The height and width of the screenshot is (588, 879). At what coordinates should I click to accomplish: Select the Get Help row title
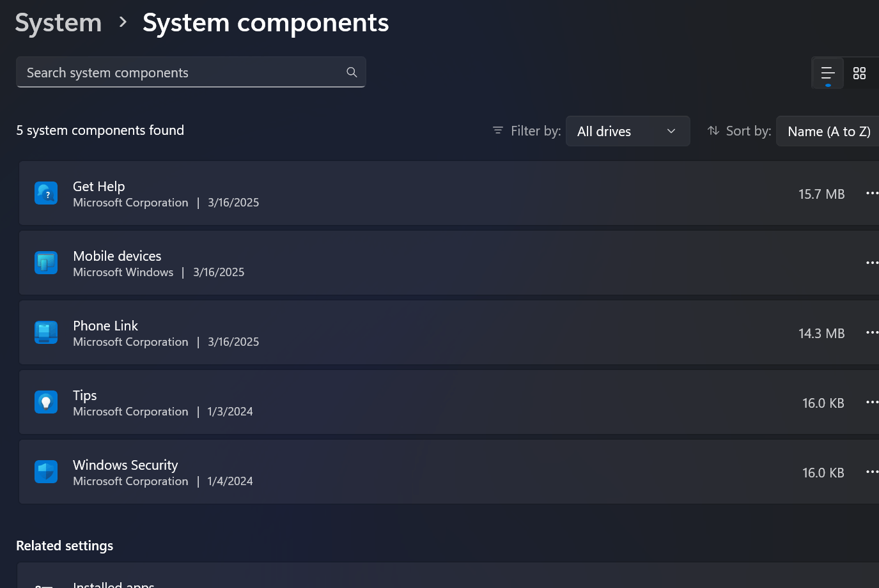click(99, 187)
